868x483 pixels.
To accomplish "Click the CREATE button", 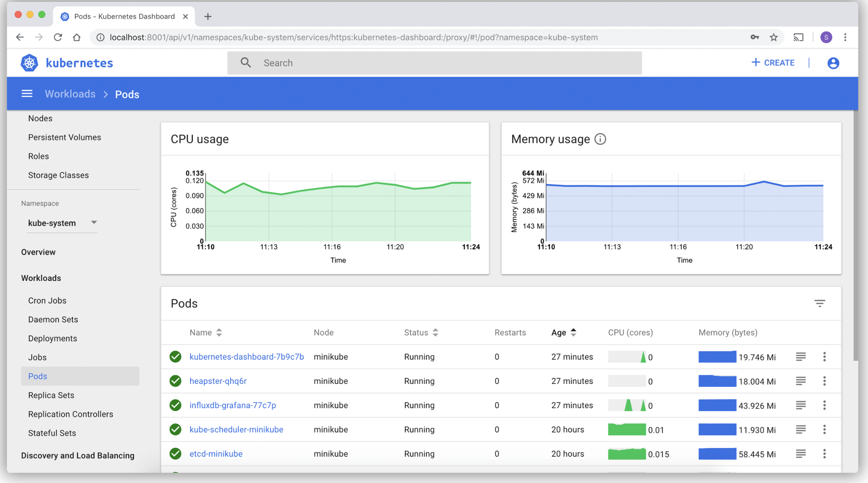I will [773, 63].
